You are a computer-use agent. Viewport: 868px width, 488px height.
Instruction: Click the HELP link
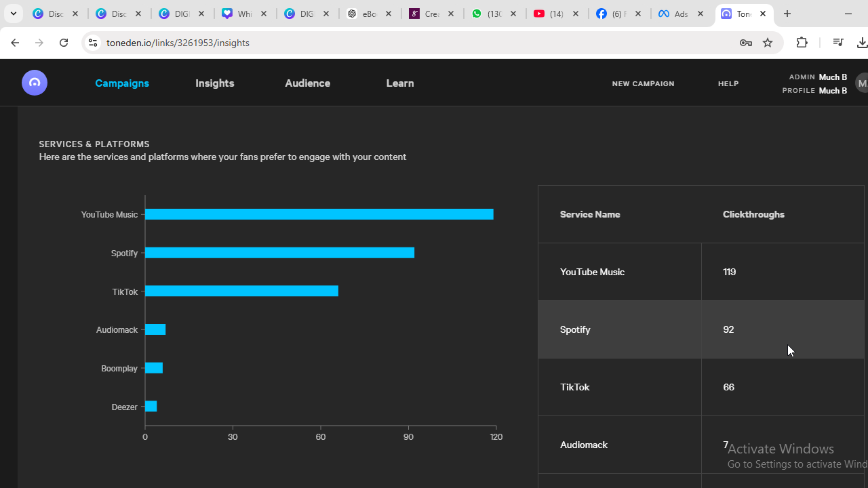click(x=728, y=83)
